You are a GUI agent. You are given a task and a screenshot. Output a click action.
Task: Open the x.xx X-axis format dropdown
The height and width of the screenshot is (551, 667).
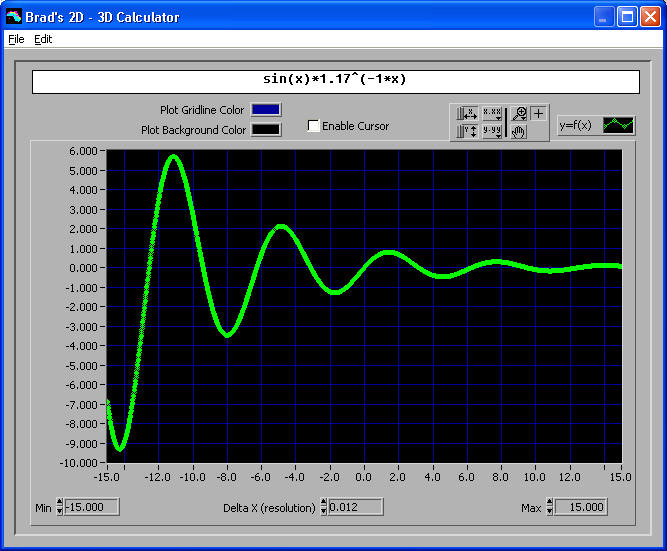point(492,114)
